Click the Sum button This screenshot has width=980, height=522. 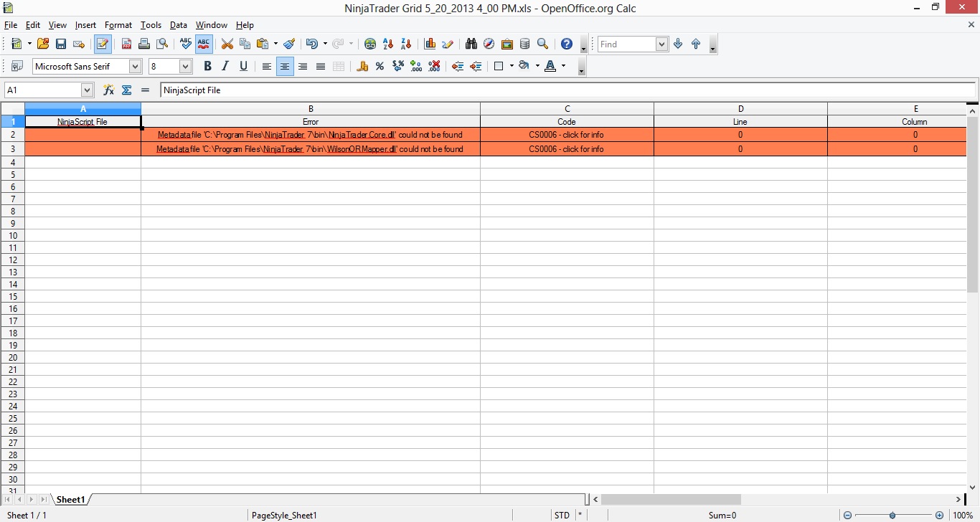click(x=127, y=90)
